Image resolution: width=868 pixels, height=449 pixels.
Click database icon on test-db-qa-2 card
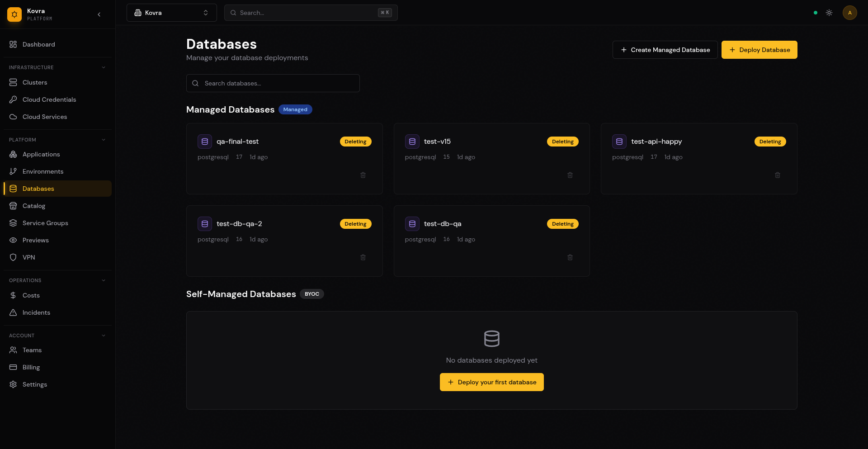205,224
